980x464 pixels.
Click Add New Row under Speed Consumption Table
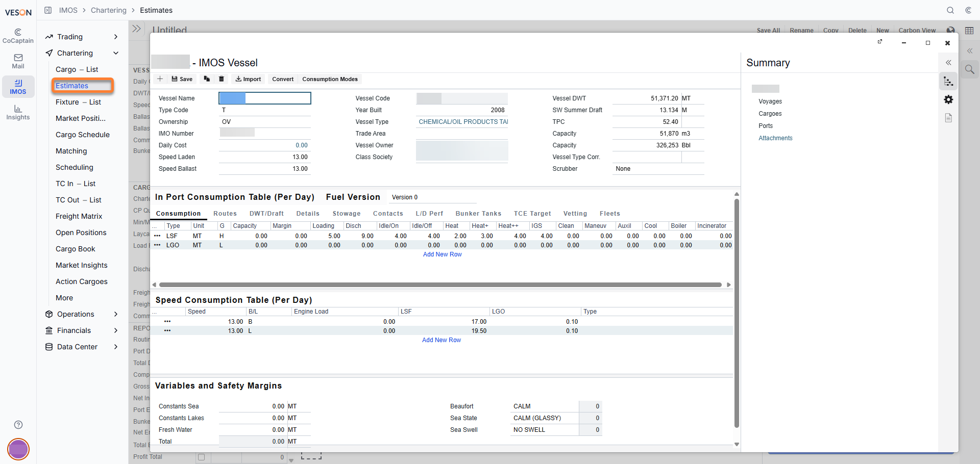(x=442, y=340)
